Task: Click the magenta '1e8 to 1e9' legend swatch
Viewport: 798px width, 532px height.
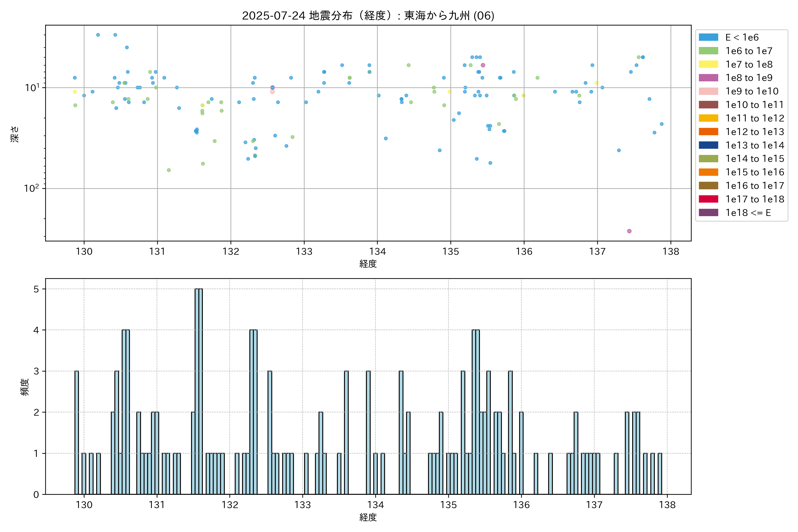Action: coord(708,78)
